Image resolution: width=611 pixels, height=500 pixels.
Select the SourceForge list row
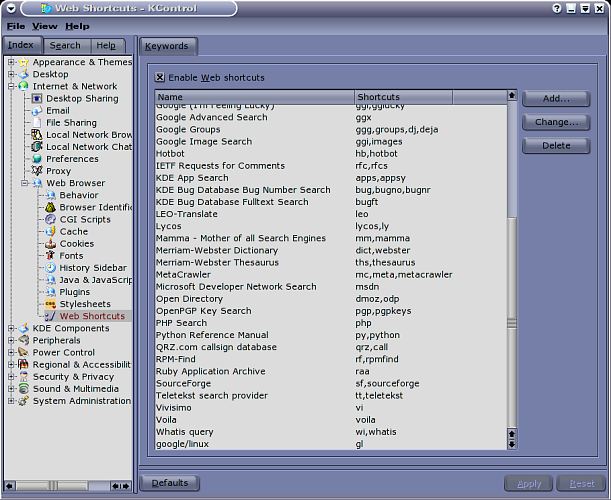[331, 383]
